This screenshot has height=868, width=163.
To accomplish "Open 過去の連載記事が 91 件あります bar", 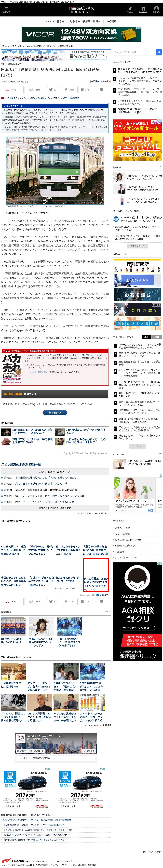I will tap(55, 508).
